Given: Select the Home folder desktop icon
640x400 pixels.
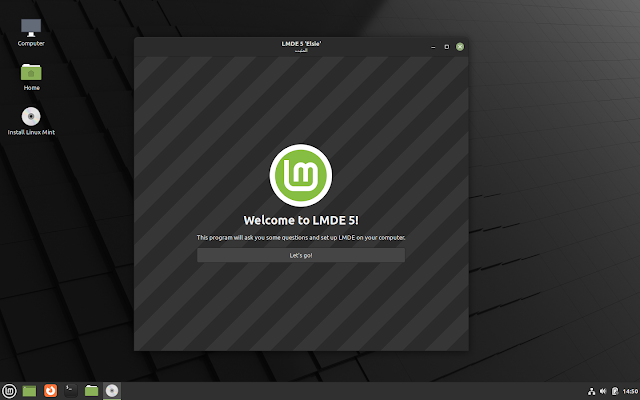Looking at the screenshot, I should (31, 77).
